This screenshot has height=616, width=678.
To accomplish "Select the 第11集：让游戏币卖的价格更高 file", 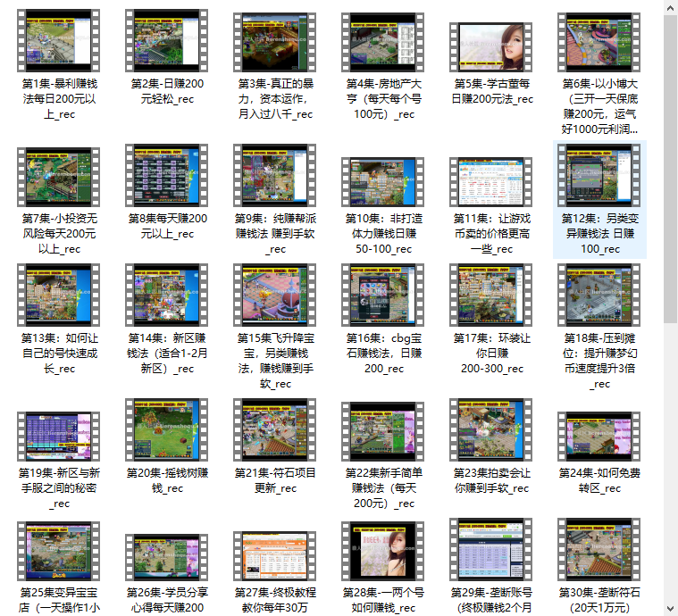I will pos(491,182).
